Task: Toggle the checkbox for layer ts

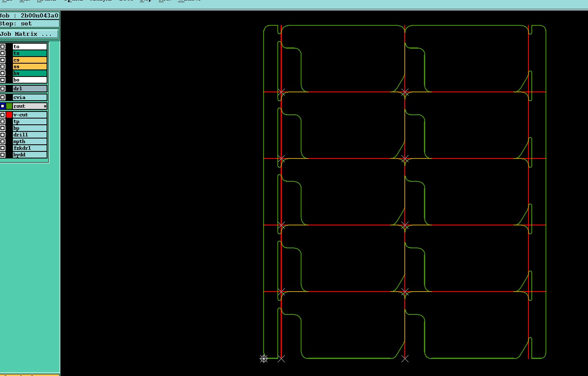Action: point(2,53)
